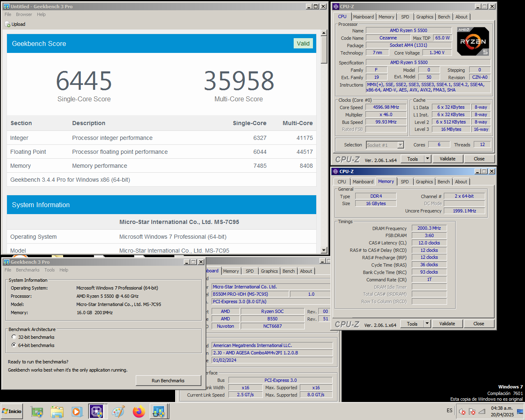Open the network adapter icon in taskbar
This screenshot has height=420, width=525.
(37, 411)
